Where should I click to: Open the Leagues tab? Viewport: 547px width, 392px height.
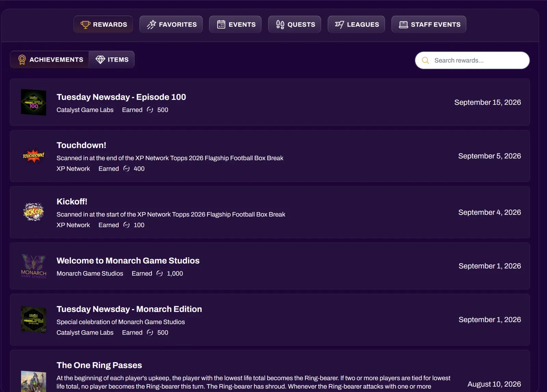pos(357,24)
